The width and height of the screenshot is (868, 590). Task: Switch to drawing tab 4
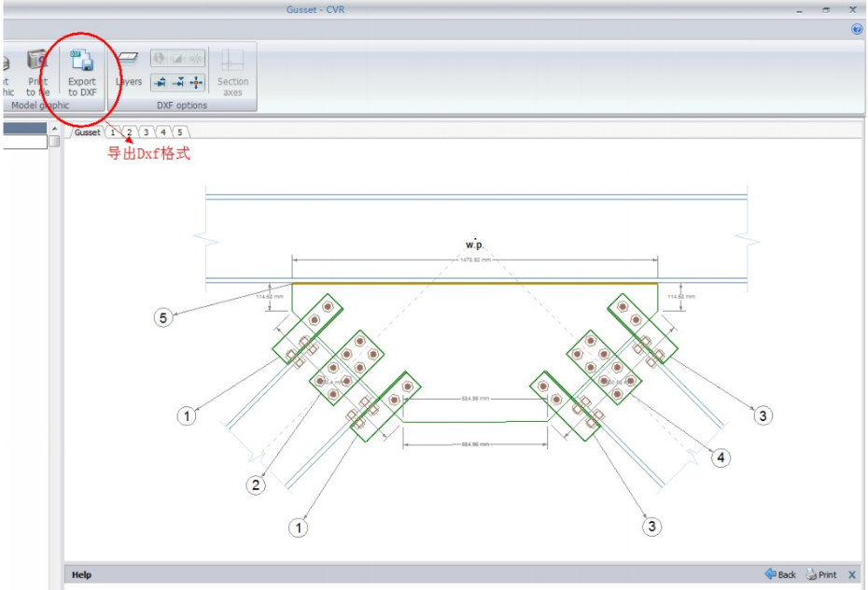point(162,133)
